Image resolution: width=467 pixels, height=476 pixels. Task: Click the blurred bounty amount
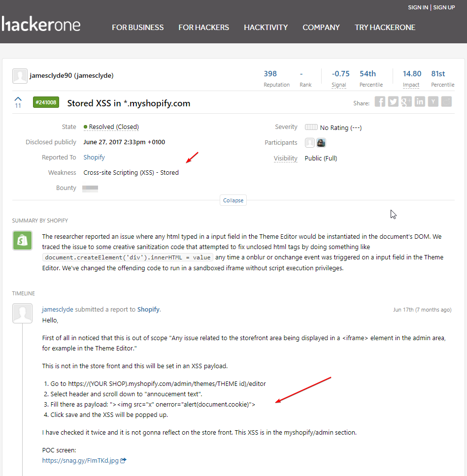click(x=90, y=188)
